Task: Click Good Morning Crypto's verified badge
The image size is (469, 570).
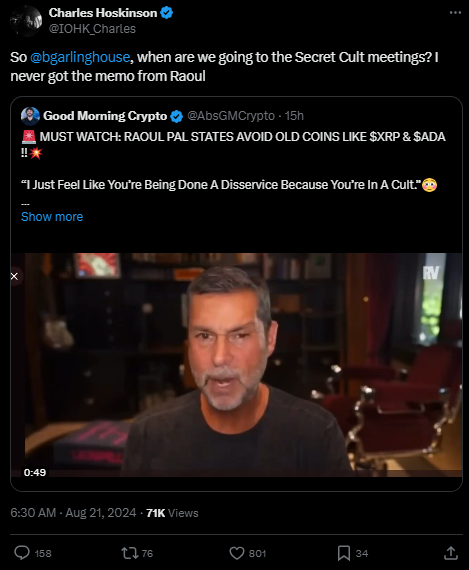Action: [x=177, y=116]
